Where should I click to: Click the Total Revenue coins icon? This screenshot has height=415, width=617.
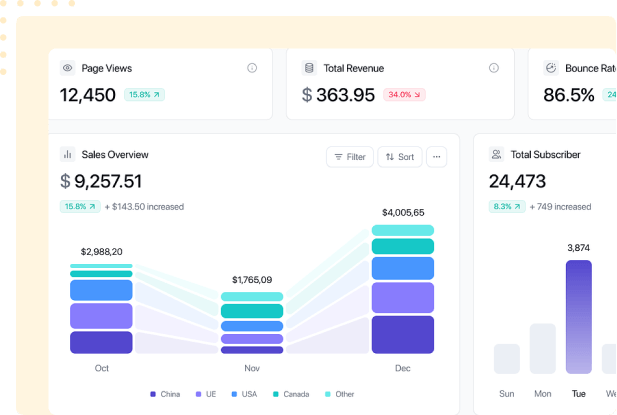point(309,68)
